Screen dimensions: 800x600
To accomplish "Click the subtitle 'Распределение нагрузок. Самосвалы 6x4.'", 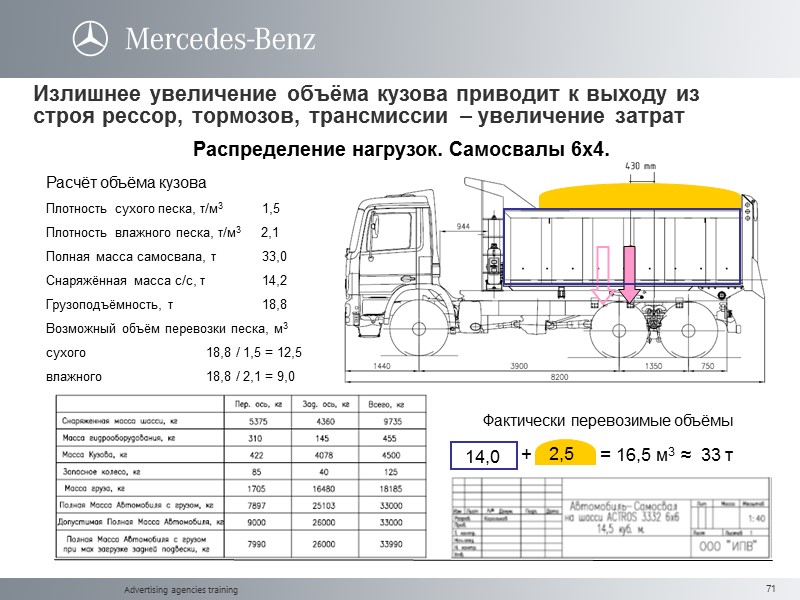I will click(x=401, y=149).
